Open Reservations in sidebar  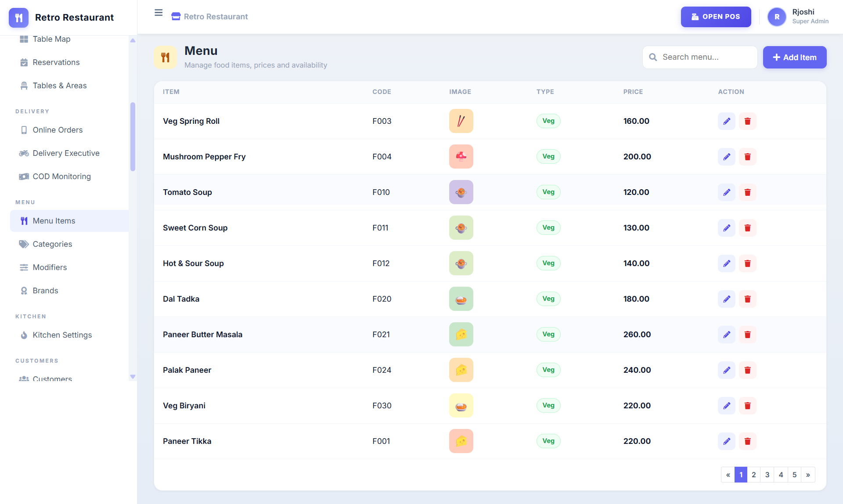[69, 62]
